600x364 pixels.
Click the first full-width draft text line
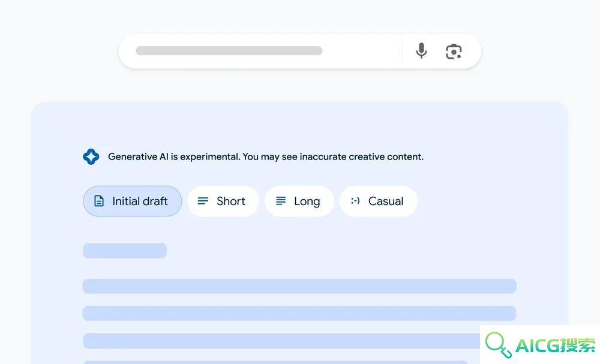coord(299,287)
